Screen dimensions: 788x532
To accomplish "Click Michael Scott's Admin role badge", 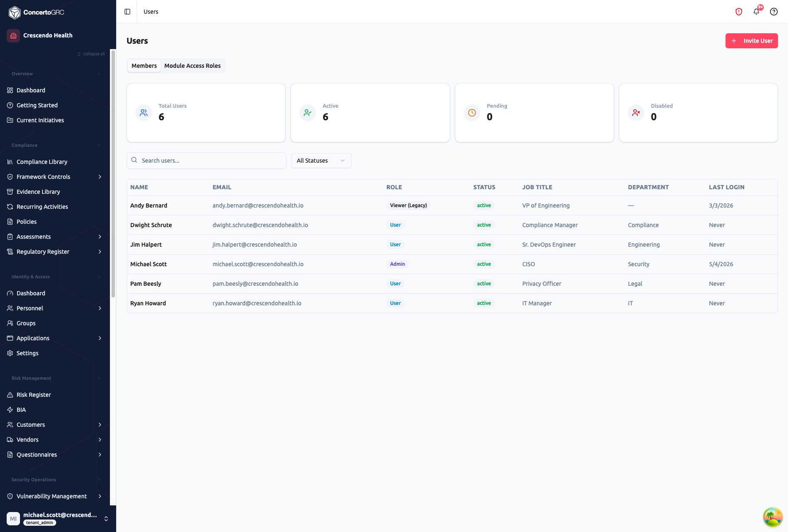I will click(397, 264).
